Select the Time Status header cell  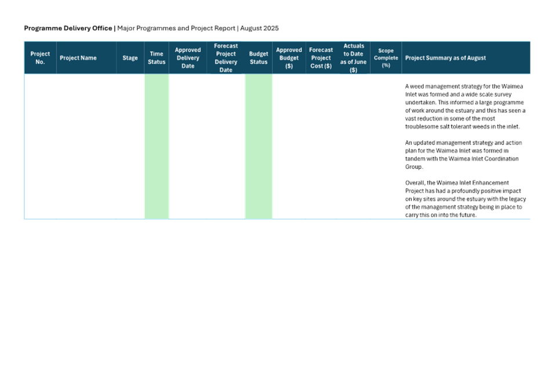pyautogui.click(x=157, y=58)
